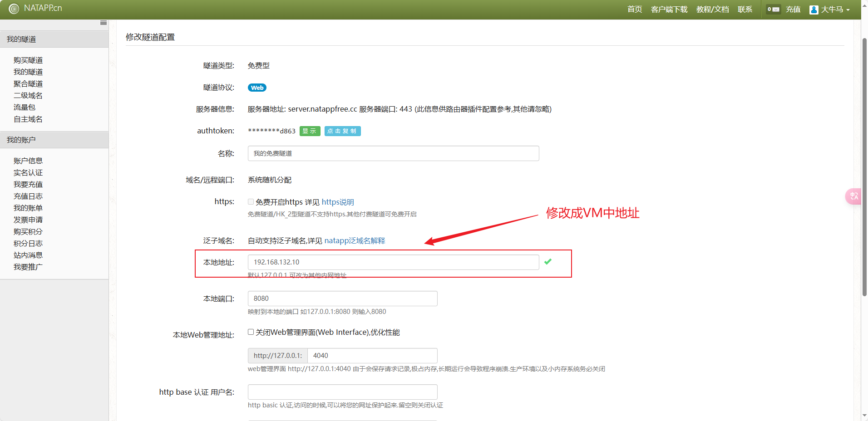
Task: Open 二级域名 in the sidebar
Action: click(28, 96)
